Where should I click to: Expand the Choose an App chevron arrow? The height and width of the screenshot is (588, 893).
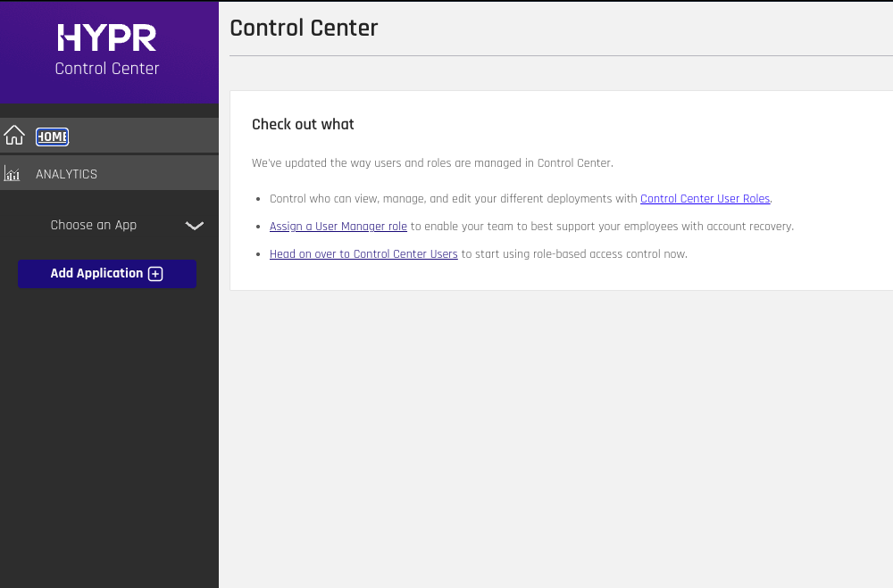[x=194, y=226]
